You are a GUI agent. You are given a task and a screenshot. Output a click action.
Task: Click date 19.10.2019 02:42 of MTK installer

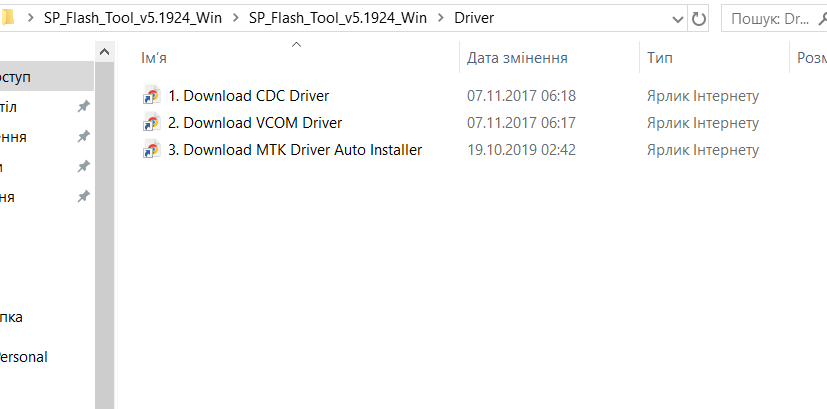pyautogui.click(x=521, y=150)
